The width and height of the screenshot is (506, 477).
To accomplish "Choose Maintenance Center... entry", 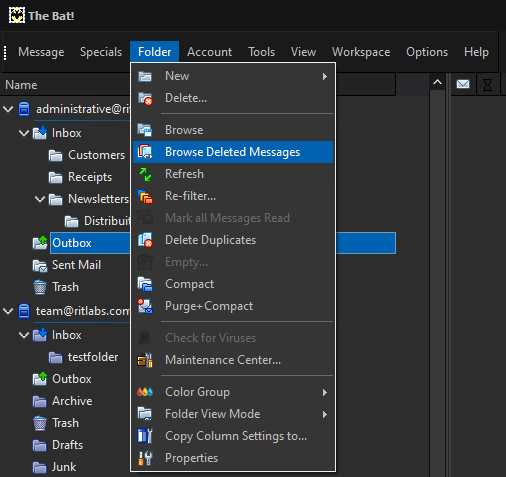I will pyautogui.click(x=233, y=360).
